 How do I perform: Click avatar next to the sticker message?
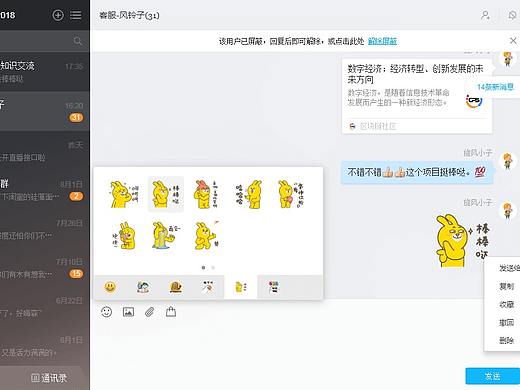click(507, 210)
